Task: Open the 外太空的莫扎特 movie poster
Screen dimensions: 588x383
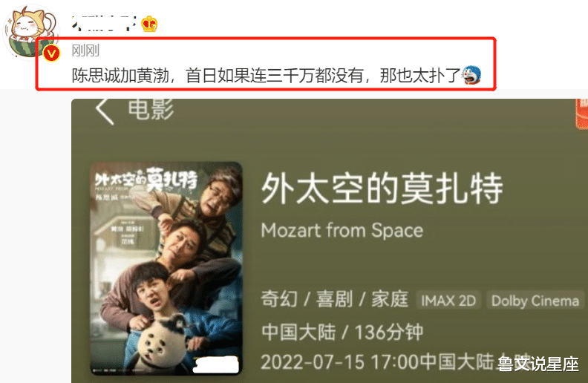Action: pos(166,269)
